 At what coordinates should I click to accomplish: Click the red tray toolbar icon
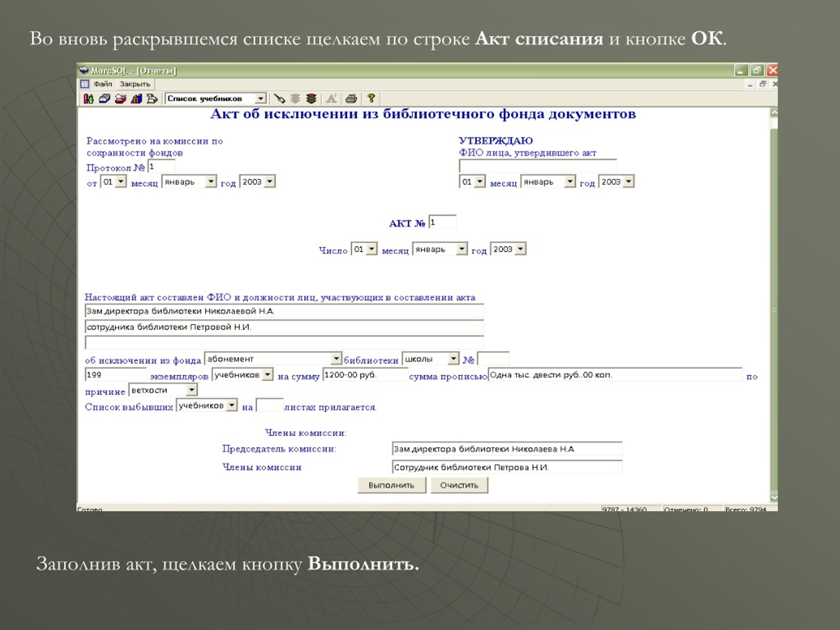coord(120,99)
